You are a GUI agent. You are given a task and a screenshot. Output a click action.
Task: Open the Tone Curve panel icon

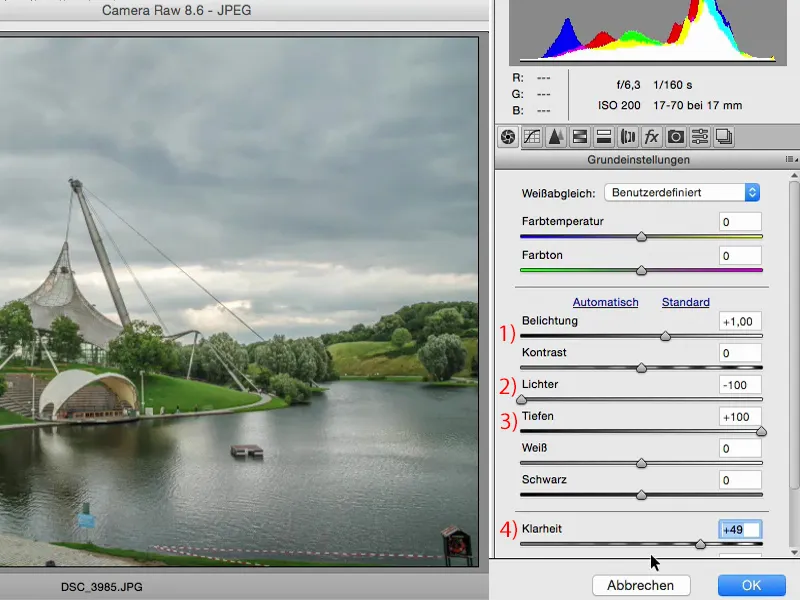pos(532,137)
